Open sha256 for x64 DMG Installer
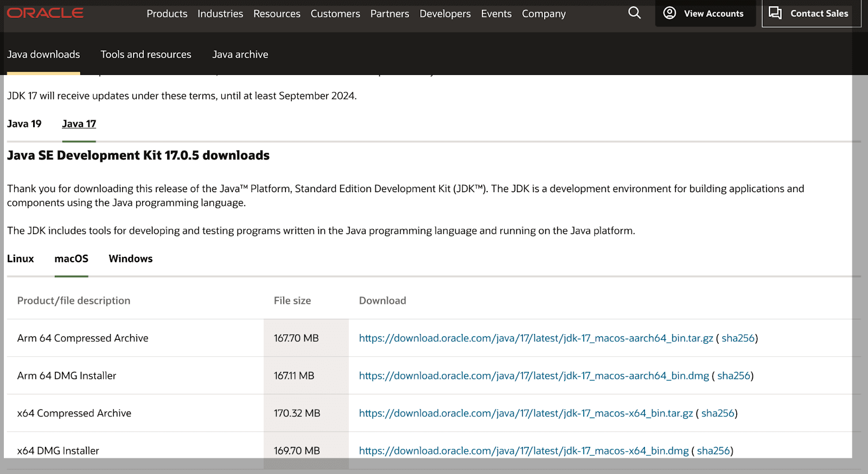 tap(713, 451)
